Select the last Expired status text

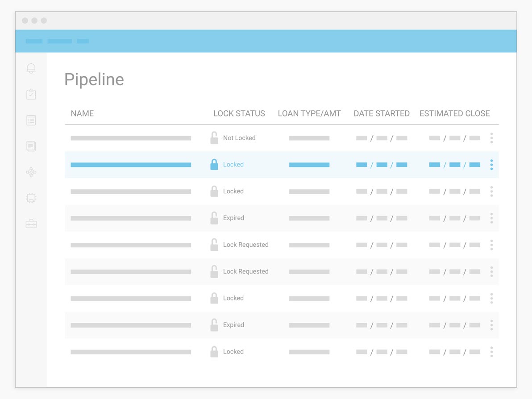pos(233,325)
